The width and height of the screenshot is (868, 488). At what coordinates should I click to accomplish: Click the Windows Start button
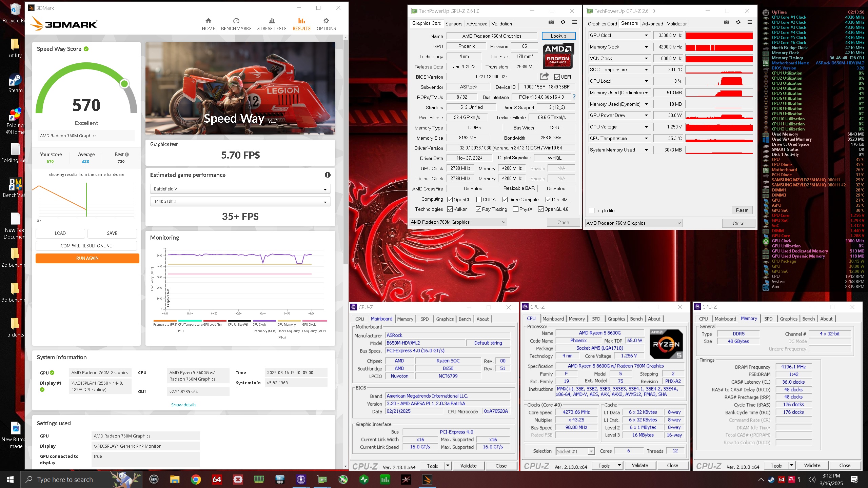10,480
